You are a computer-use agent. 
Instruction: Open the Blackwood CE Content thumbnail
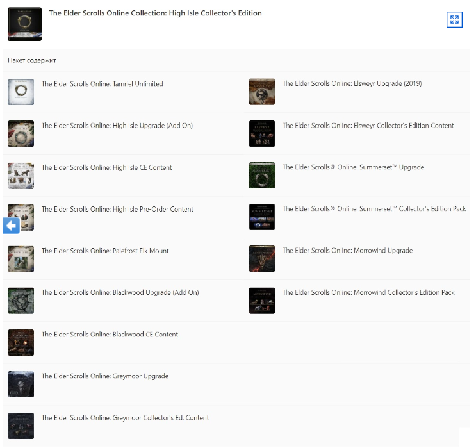coord(21,342)
